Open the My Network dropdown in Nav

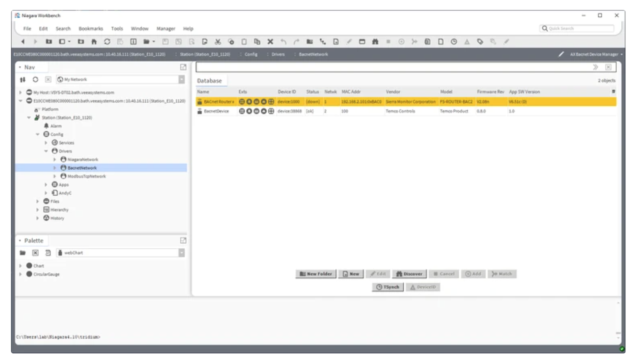tap(182, 79)
